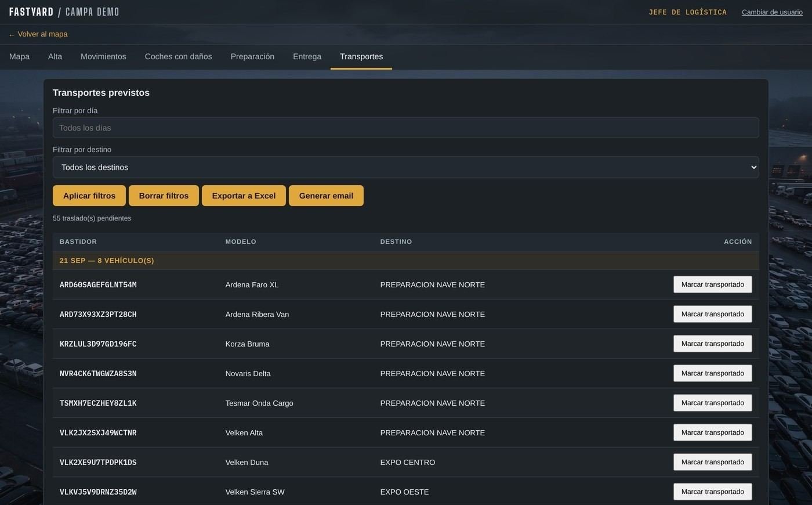
Task: Switch to the Entrega tab
Action: point(307,57)
